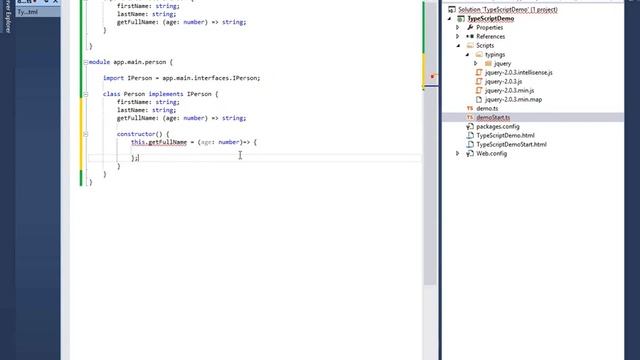Open jquery-2.0.3.min.map file
640x360 pixels.
tap(513, 100)
